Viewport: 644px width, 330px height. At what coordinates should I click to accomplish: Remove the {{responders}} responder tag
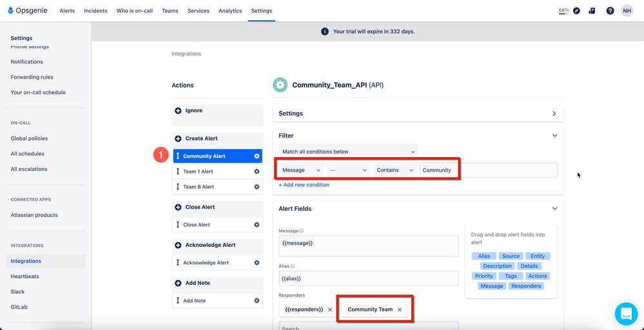tap(330, 310)
